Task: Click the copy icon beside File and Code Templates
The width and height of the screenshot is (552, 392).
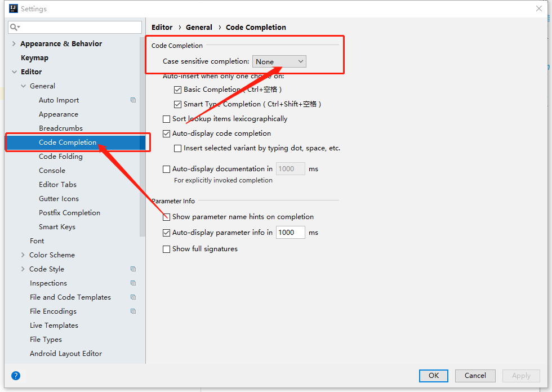Action: 133,297
